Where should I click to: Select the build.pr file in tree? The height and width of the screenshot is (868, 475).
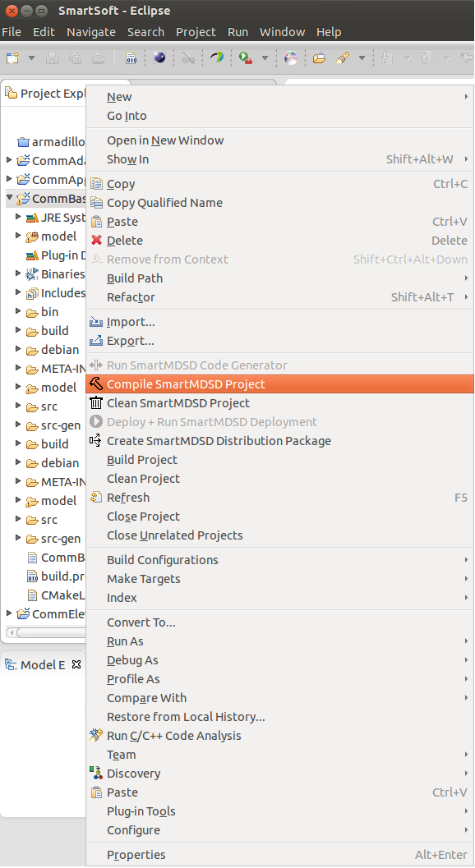coord(56,576)
